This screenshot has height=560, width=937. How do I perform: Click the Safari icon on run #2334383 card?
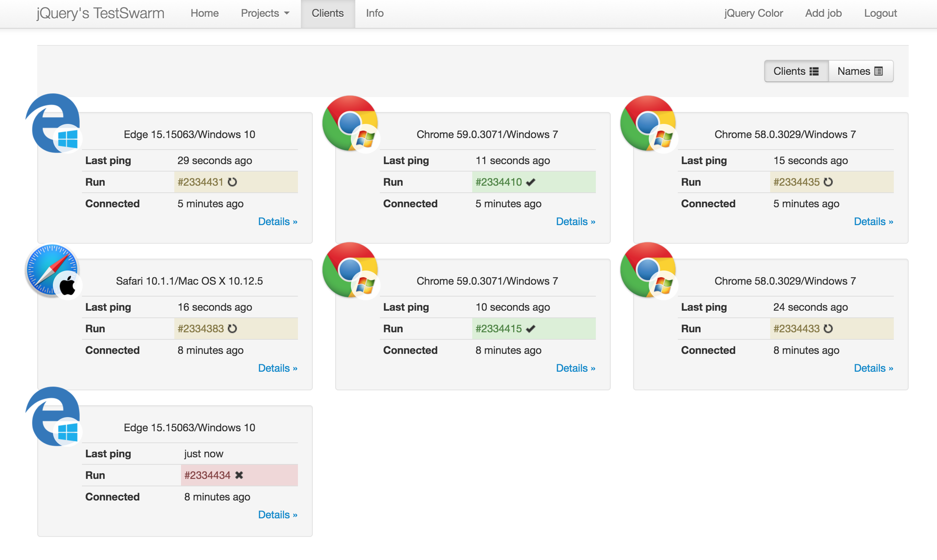point(53,270)
